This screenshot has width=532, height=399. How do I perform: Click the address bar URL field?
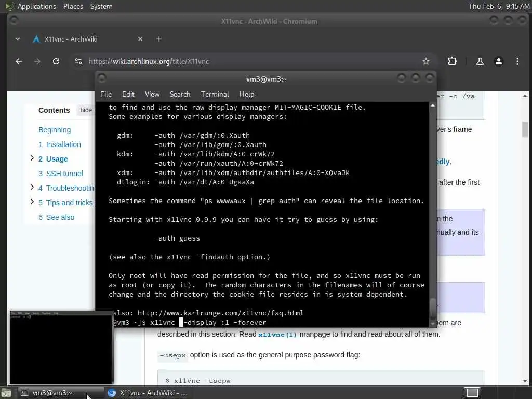coord(251,61)
